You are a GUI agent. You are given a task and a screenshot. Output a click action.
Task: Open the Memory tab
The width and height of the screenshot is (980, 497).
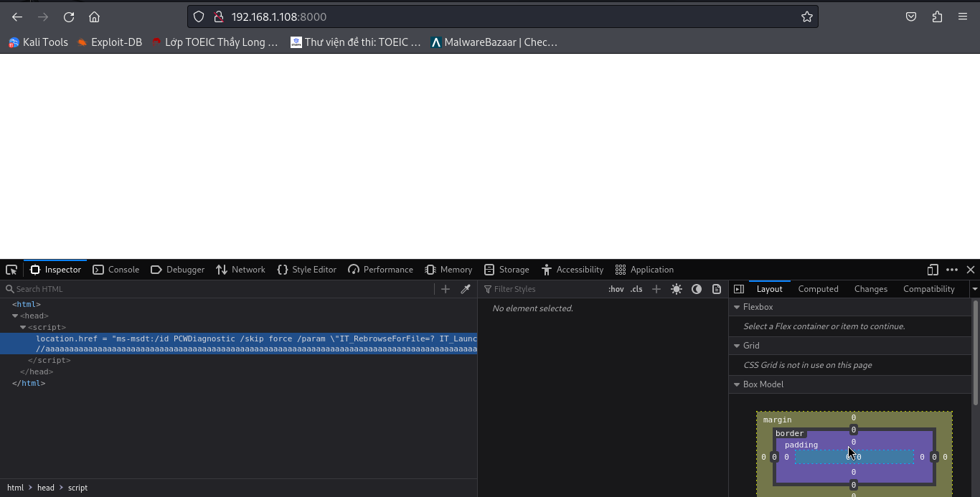coord(448,270)
